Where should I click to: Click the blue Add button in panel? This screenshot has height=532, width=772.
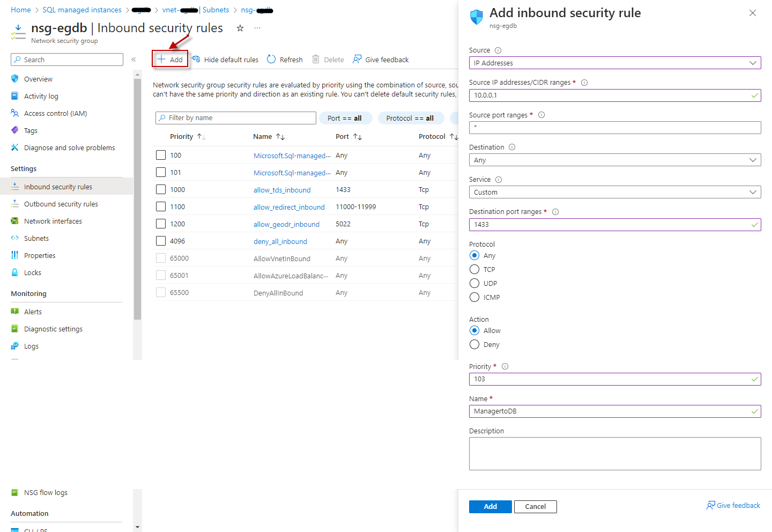pyautogui.click(x=490, y=506)
